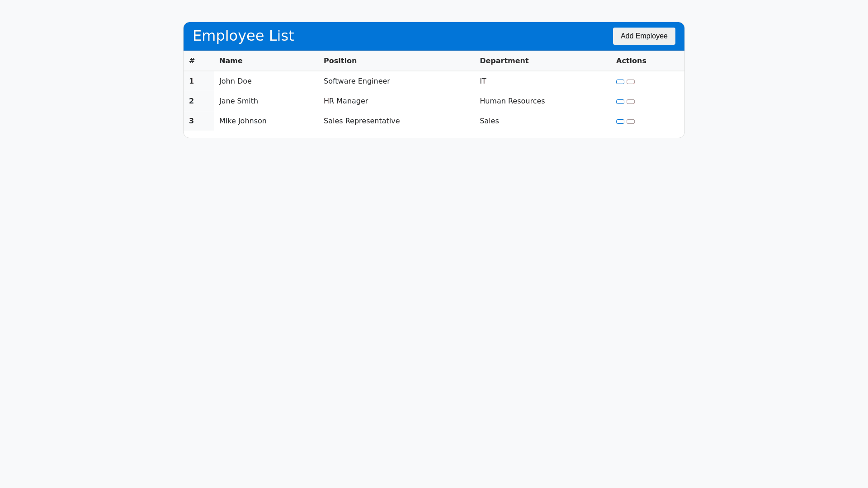Screen dimensions: 868x488
Task: Select the Mike Johnson name cell
Action: point(243,121)
